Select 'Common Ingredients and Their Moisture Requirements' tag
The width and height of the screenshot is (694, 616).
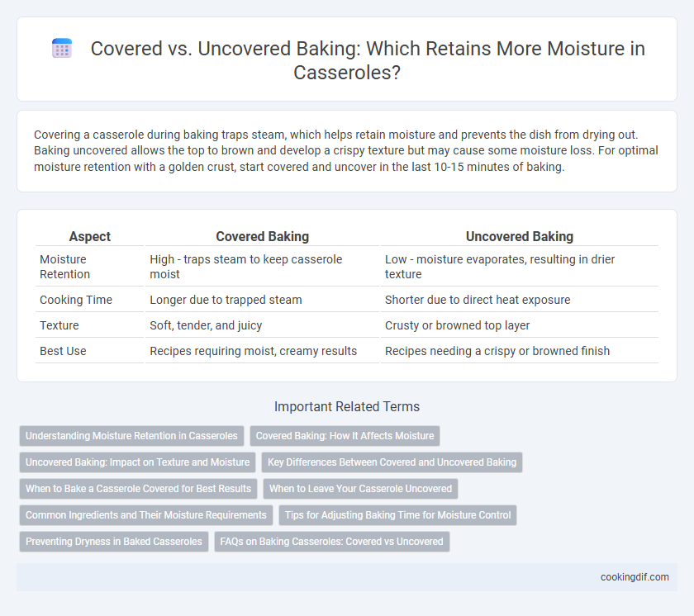[146, 515]
